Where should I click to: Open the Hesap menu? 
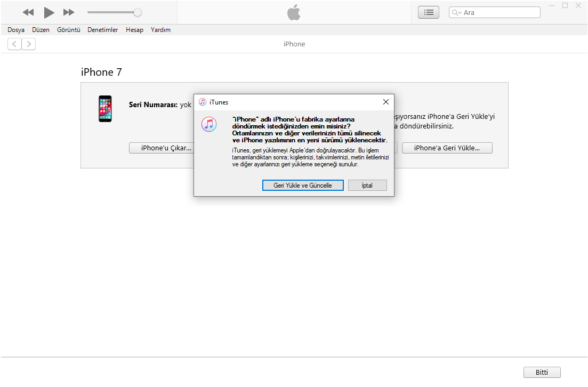[135, 30]
